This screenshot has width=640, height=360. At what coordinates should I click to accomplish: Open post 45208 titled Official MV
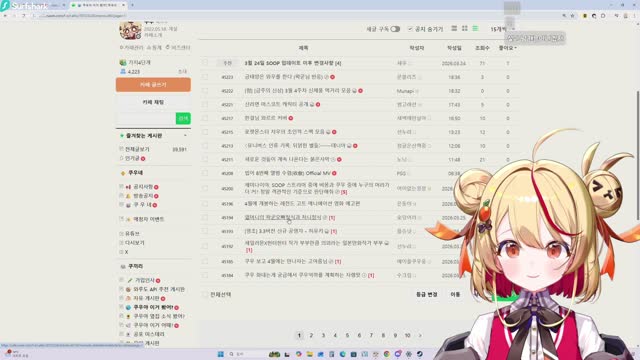click(x=288, y=173)
